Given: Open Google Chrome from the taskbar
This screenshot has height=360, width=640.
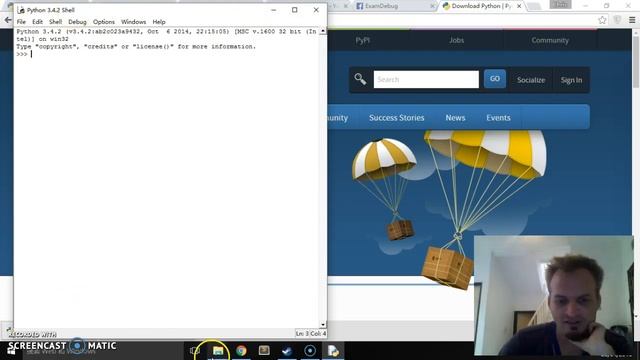Looking at the screenshot, I should coord(241,351).
